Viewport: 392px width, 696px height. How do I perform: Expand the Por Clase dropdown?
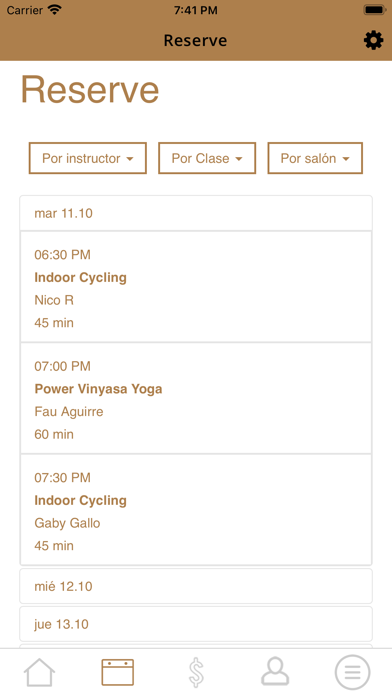[207, 158]
